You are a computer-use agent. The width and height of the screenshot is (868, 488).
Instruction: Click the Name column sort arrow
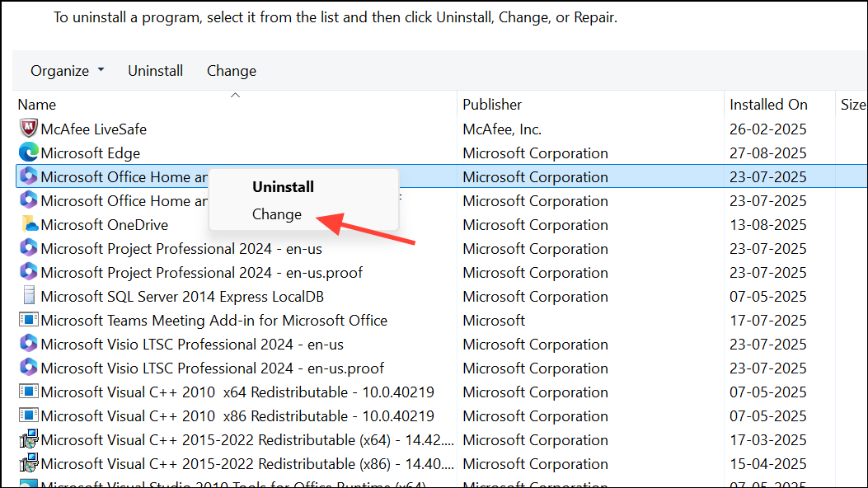[235, 94]
